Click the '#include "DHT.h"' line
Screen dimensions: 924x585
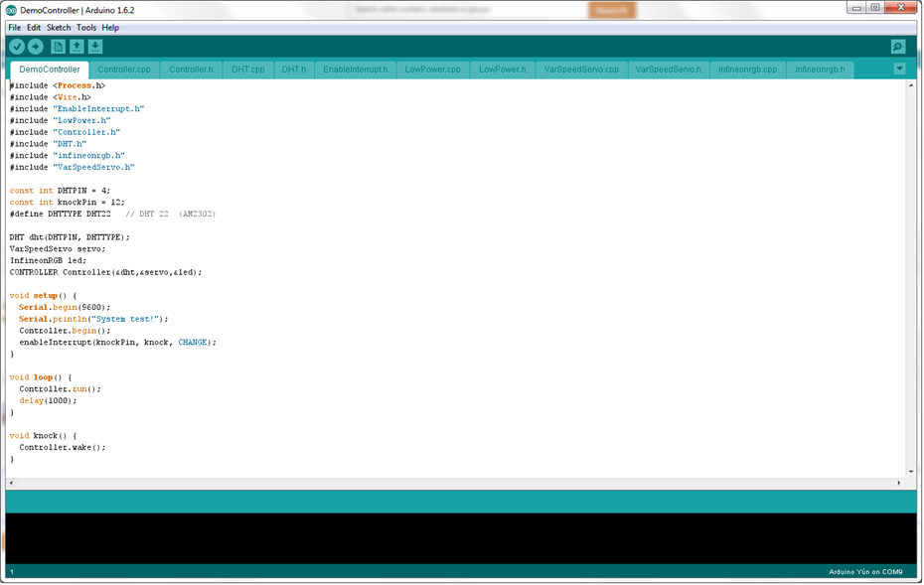pyautogui.click(x=48, y=144)
